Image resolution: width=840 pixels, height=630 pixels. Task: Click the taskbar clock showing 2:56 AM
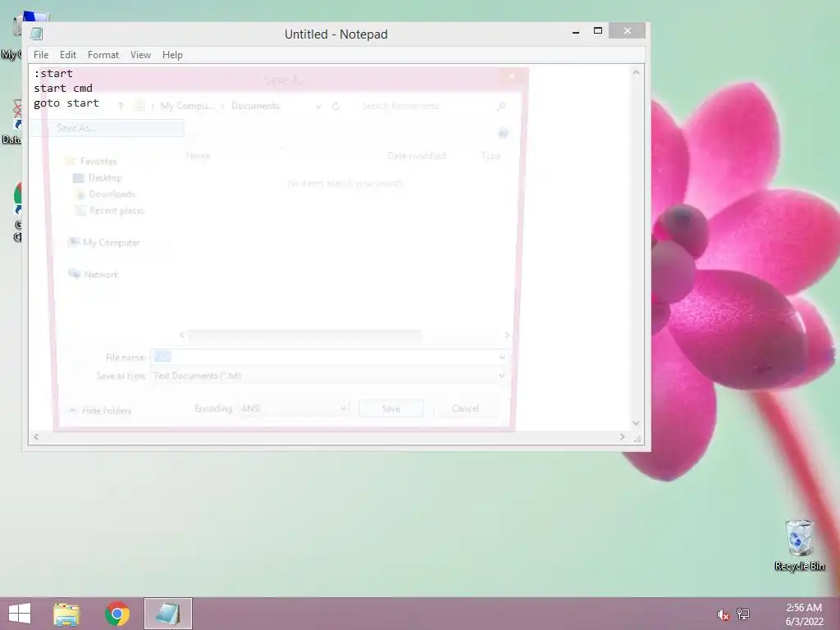pos(804,614)
